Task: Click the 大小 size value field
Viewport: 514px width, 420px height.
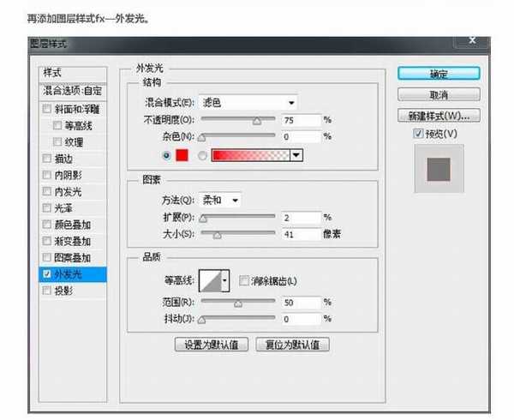Action: [x=301, y=233]
